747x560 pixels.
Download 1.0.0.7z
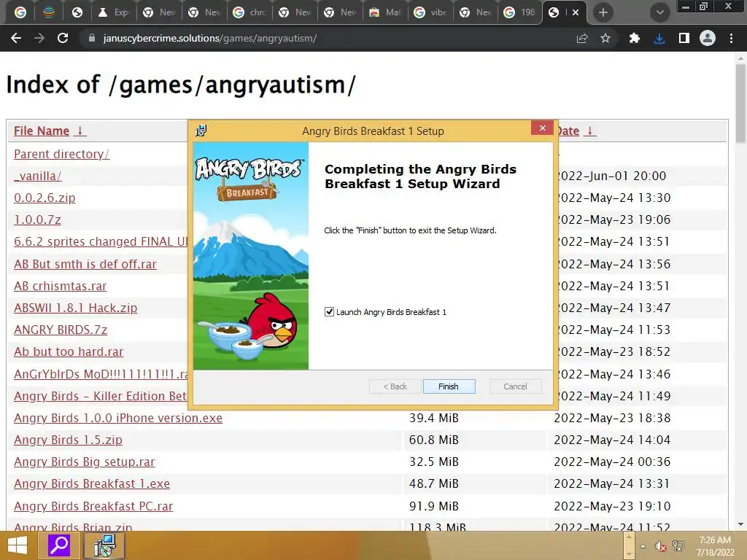point(38,220)
